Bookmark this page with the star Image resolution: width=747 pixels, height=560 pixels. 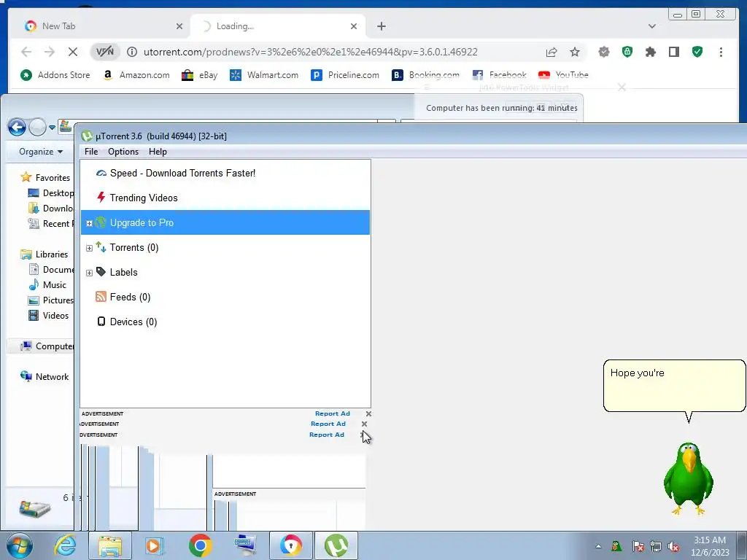click(x=575, y=52)
